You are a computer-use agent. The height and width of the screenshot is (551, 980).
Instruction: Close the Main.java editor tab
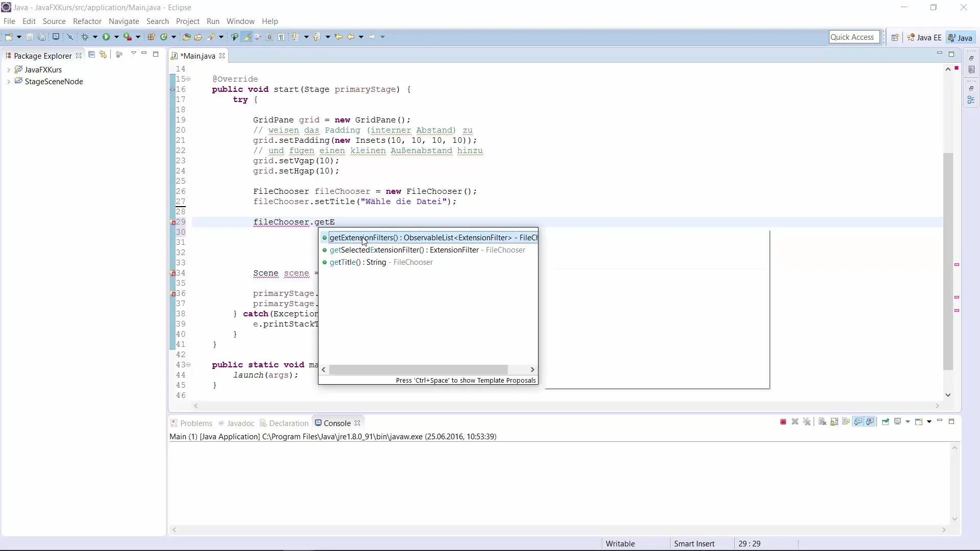pyautogui.click(x=222, y=56)
